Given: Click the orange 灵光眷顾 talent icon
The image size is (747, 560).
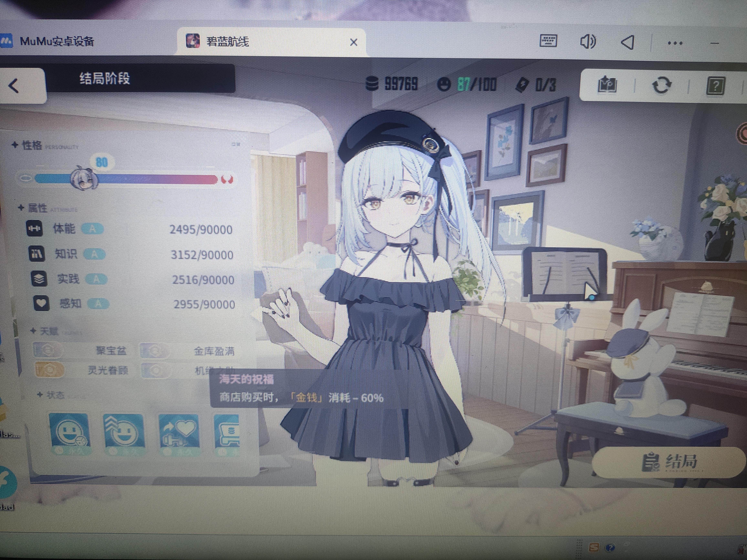Looking at the screenshot, I should pyautogui.click(x=49, y=370).
